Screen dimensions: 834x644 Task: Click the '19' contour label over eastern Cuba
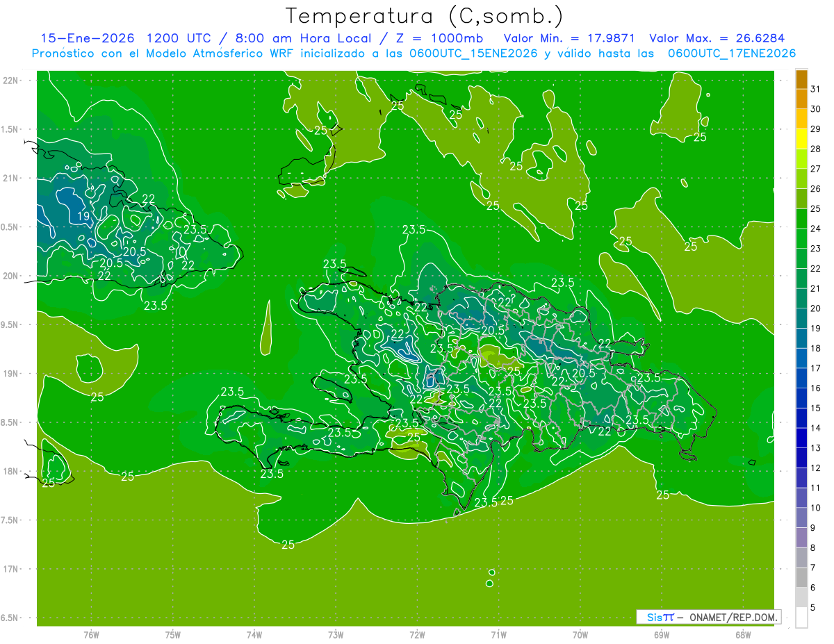coord(83,217)
